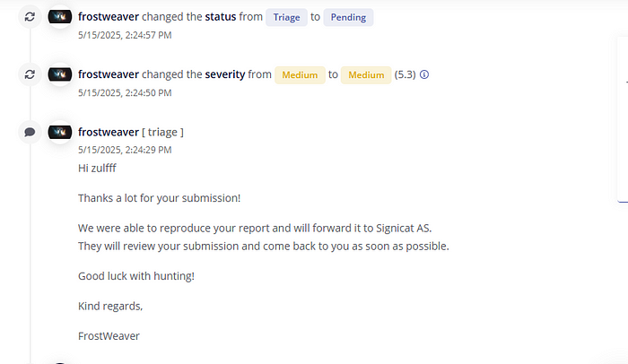Click frostweaver avatar on severity change entry

60,74
